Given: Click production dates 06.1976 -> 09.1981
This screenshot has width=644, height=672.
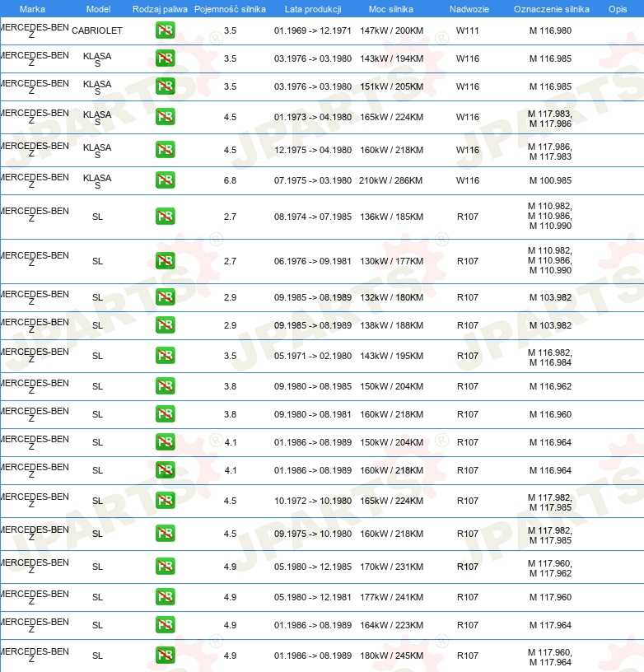Looking at the screenshot, I should tap(313, 261).
